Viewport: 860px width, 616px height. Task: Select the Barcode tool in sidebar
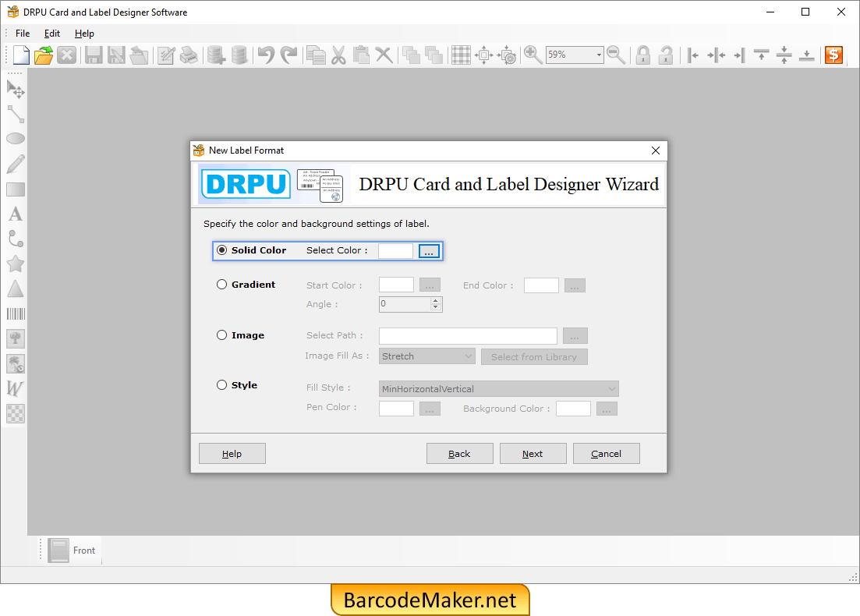point(16,313)
